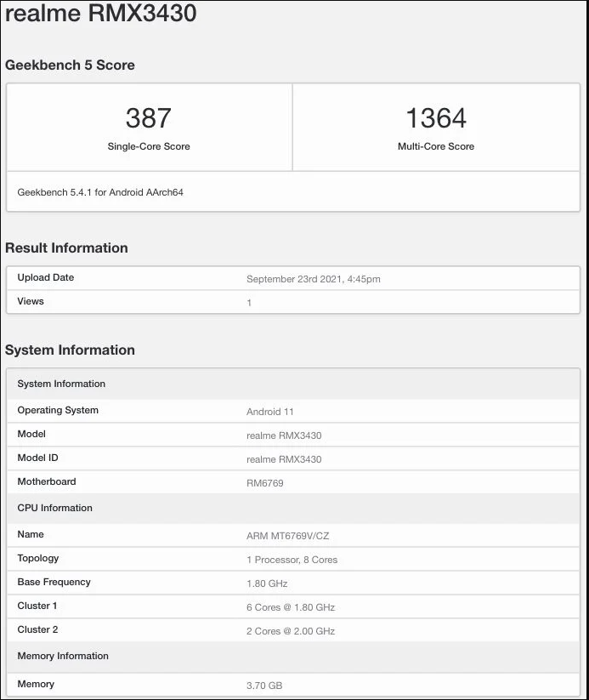The image size is (589, 700).
Task: Select the multi-core score 1364
Action: pyautogui.click(x=436, y=118)
